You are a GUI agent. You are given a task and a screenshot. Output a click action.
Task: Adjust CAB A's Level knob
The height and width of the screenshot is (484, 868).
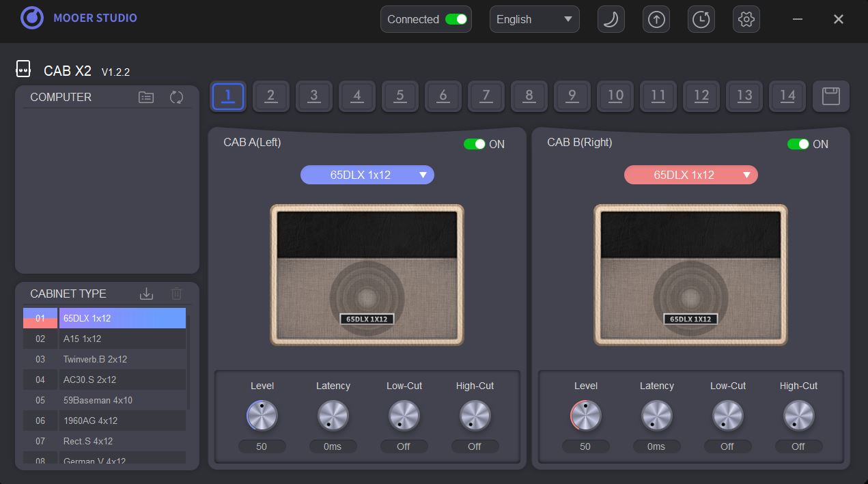262,415
